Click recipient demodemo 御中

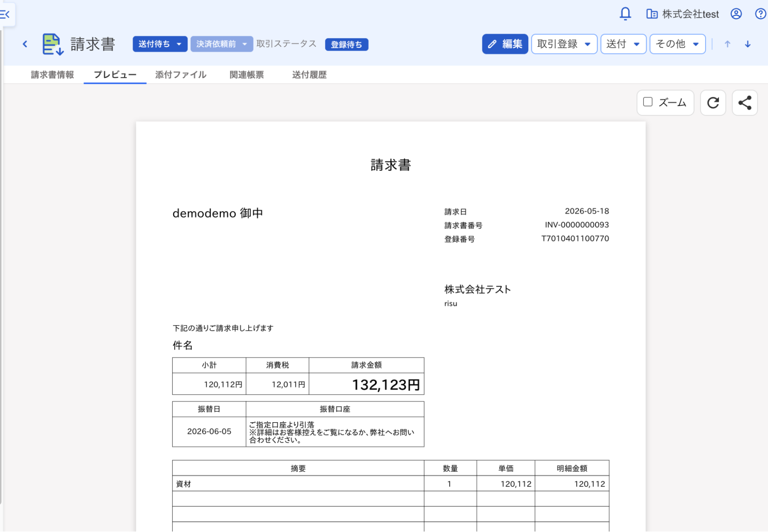point(218,213)
